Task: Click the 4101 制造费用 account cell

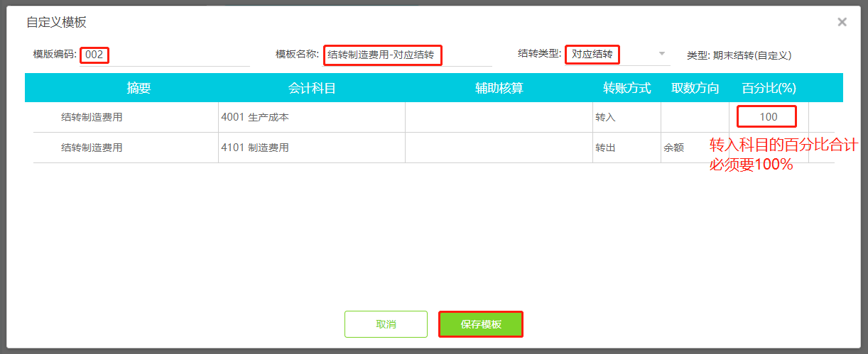Action: (x=312, y=148)
